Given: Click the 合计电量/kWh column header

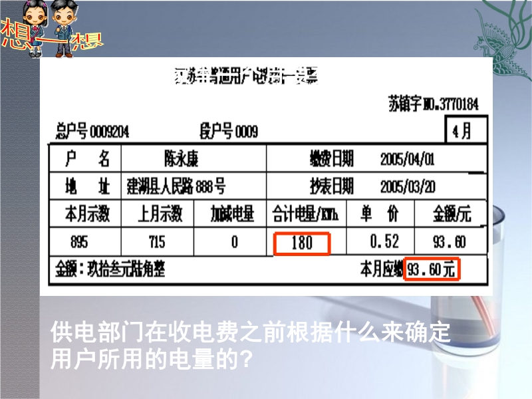Looking at the screenshot, I should 305,214.
